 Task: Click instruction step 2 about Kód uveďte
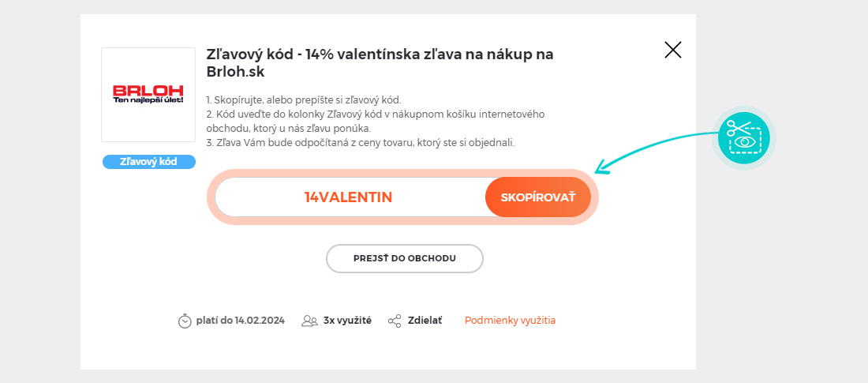[376, 122]
